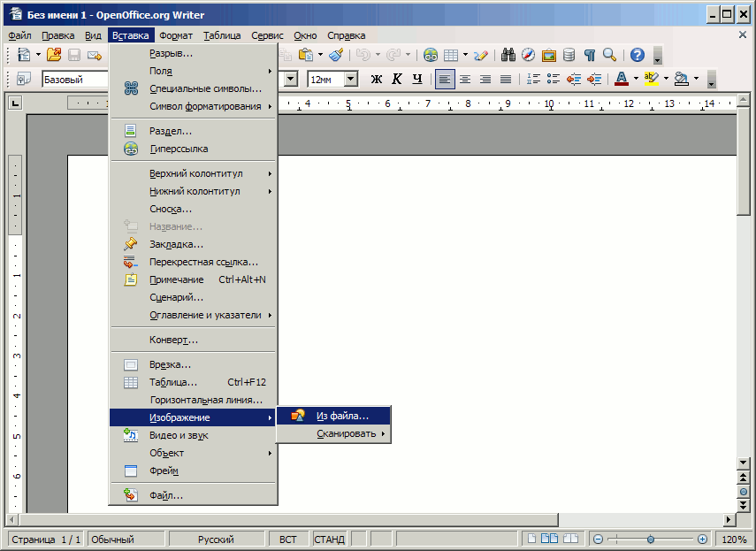Insert a table via toolbar grid icon

pos(451,55)
